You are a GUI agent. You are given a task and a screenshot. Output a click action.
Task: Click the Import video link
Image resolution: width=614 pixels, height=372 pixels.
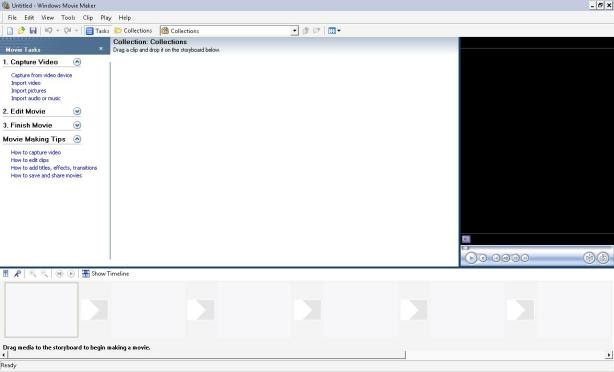pos(26,83)
